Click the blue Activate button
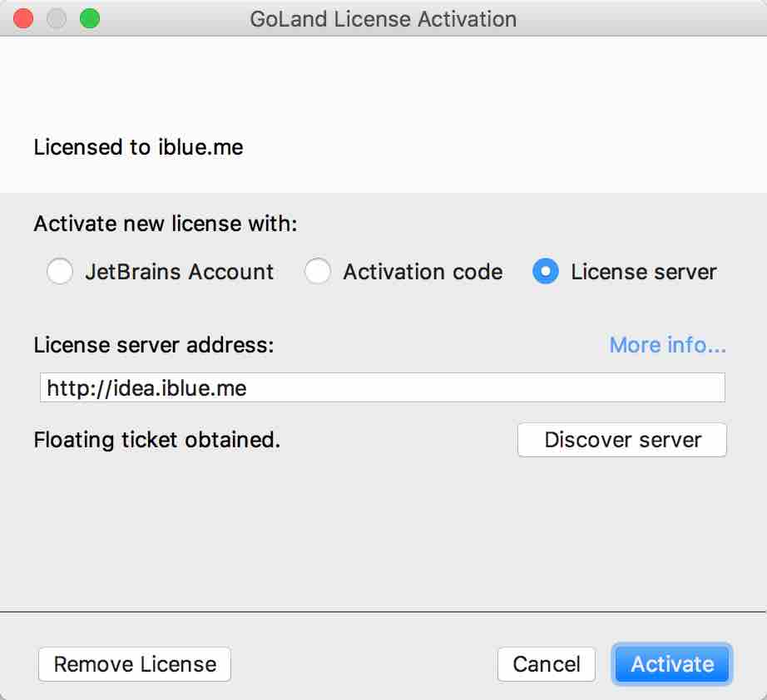Screen dimensions: 767x700 pos(672,664)
